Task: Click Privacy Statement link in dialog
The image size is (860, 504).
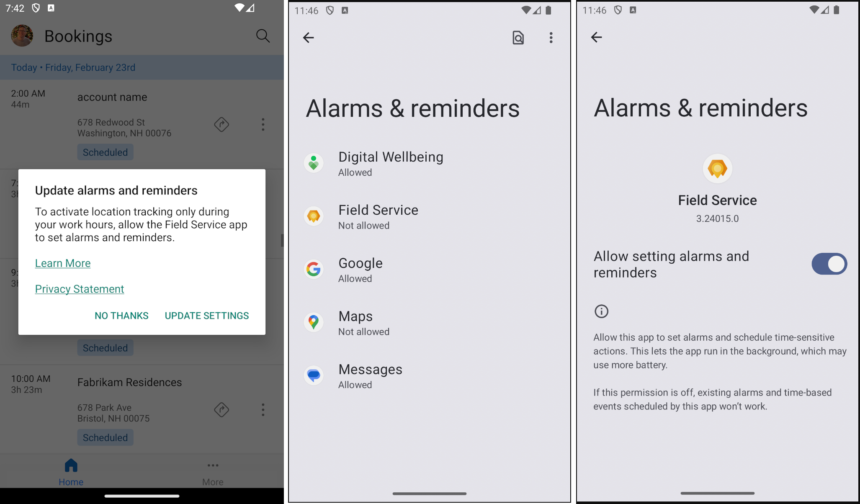Action: click(x=79, y=288)
